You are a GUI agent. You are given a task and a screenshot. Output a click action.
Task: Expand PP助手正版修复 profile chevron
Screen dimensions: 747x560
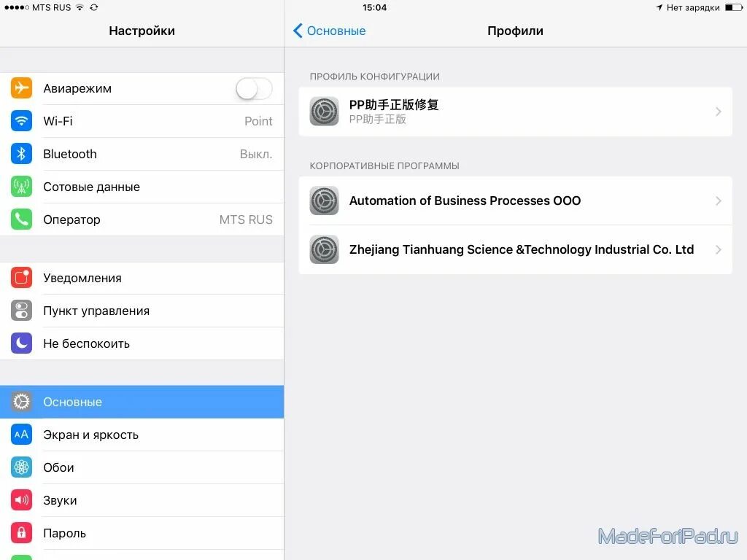719,112
